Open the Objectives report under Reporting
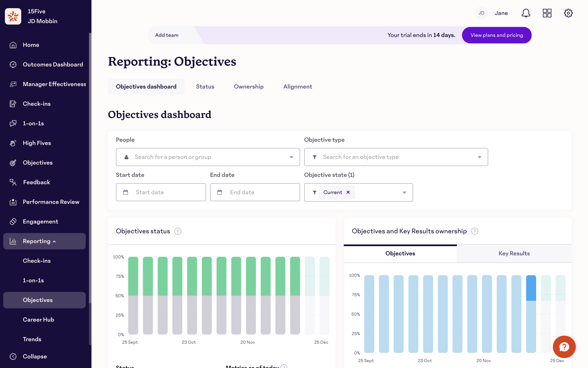588x368 pixels. coord(45,300)
